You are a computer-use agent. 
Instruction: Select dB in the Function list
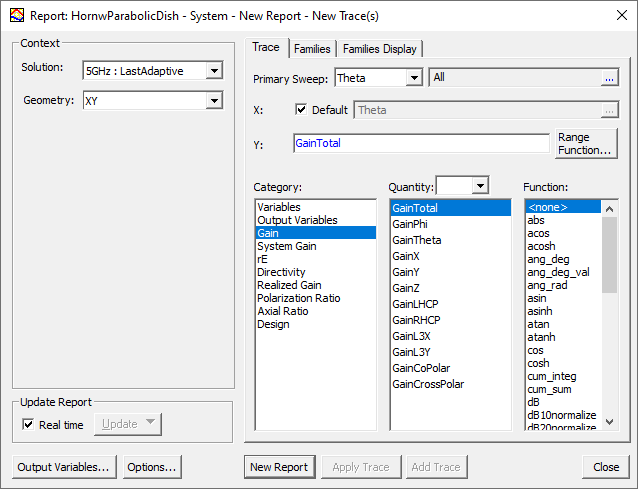coord(535,402)
